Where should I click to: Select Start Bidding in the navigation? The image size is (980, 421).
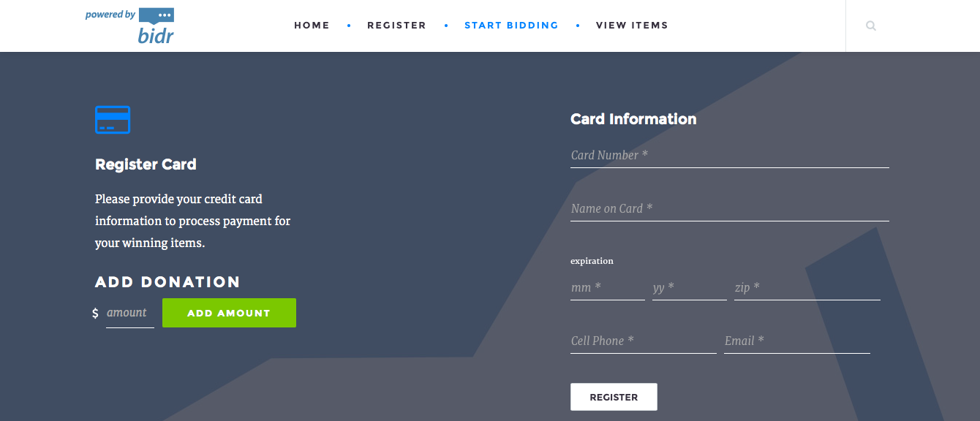pos(511,26)
